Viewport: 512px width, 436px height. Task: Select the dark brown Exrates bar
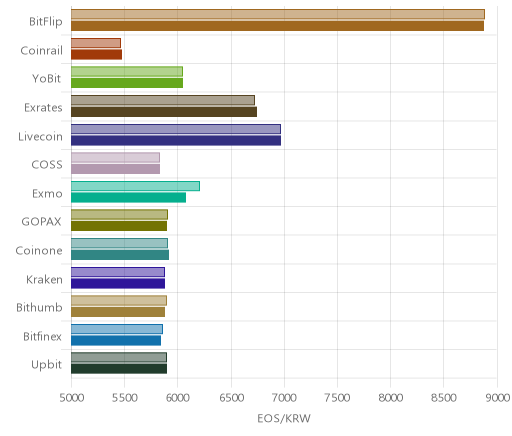(x=164, y=112)
